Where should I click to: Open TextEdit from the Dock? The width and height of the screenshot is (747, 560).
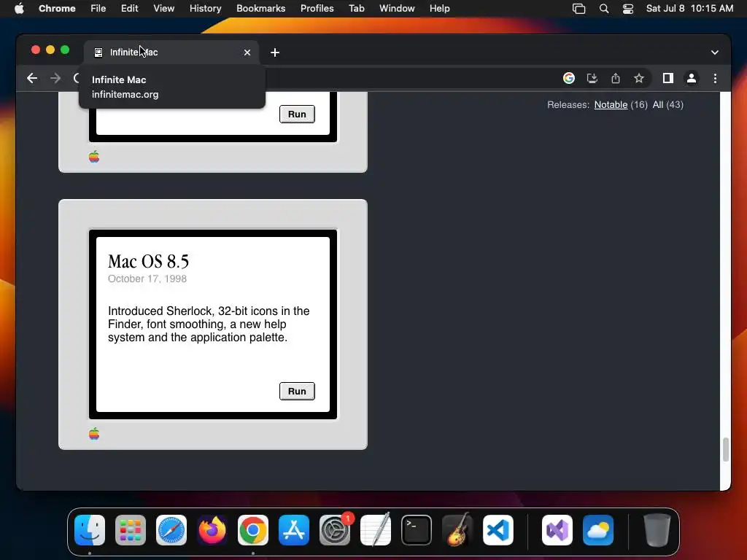pos(376,530)
